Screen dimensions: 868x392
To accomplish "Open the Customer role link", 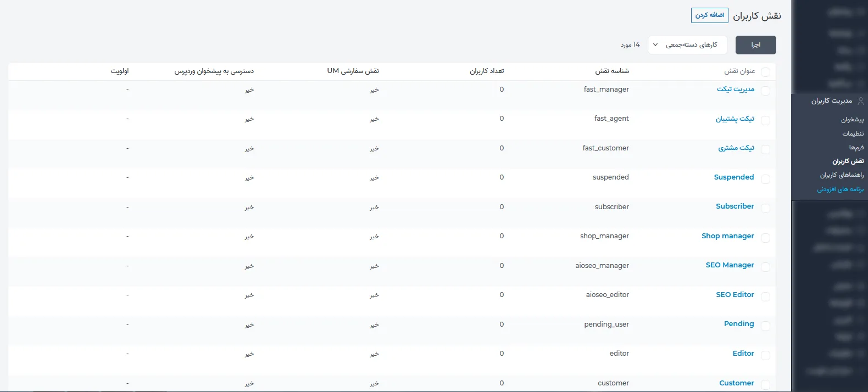I will tap(737, 383).
